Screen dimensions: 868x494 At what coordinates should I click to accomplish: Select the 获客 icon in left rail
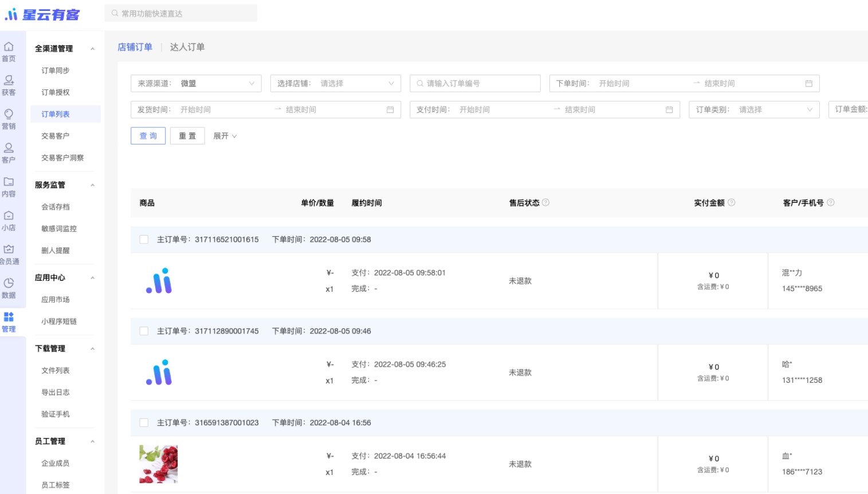(x=9, y=81)
